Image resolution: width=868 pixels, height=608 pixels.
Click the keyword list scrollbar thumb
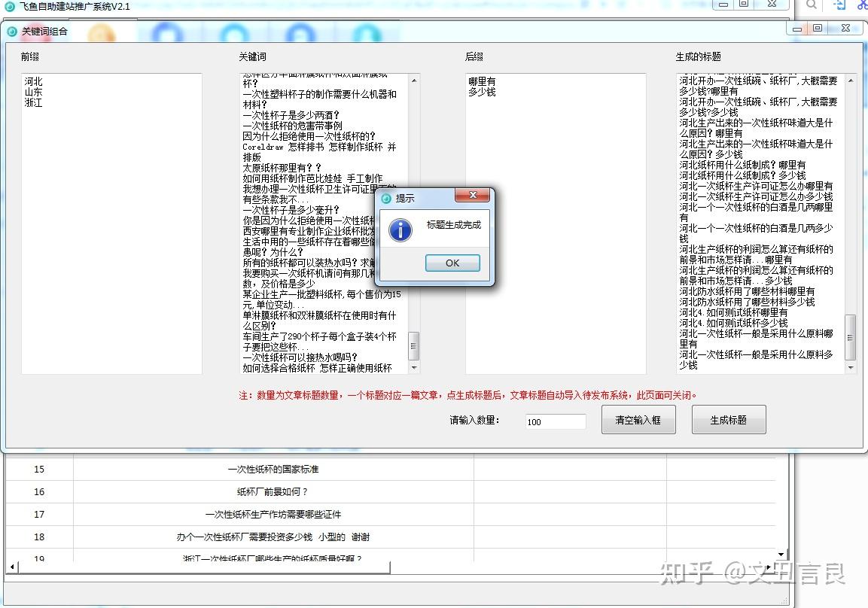coord(413,346)
